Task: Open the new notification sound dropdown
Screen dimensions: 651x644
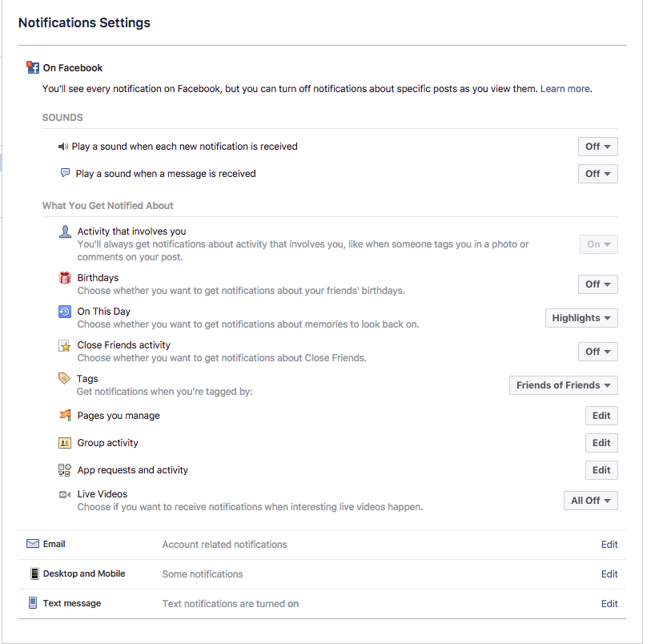Action: [597, 147]
